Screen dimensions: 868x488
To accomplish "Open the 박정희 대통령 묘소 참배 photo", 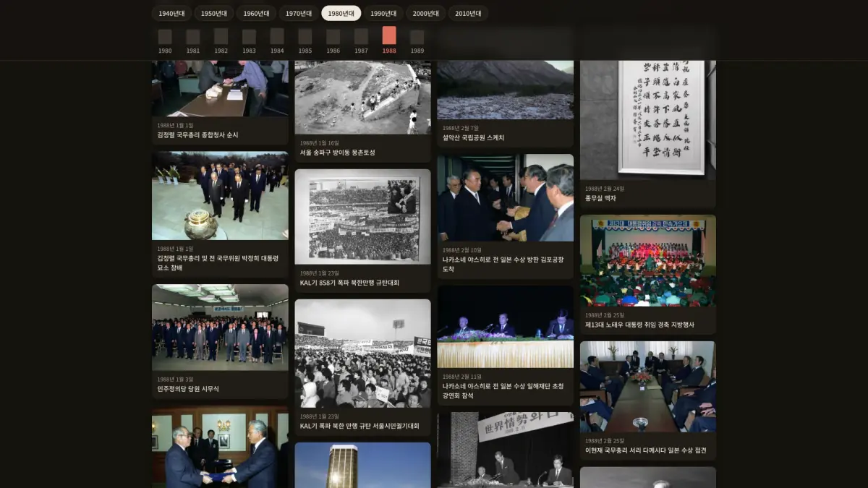I will coord(220,196).
